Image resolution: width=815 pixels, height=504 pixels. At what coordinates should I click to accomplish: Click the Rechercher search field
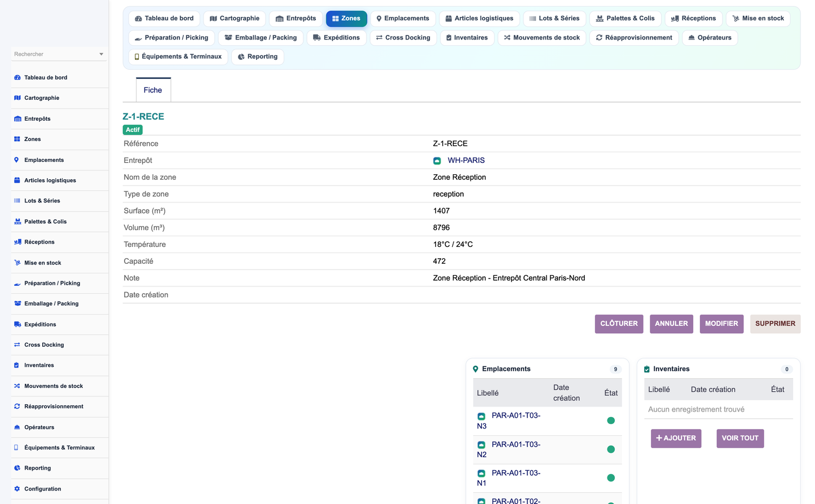[59, 54]
